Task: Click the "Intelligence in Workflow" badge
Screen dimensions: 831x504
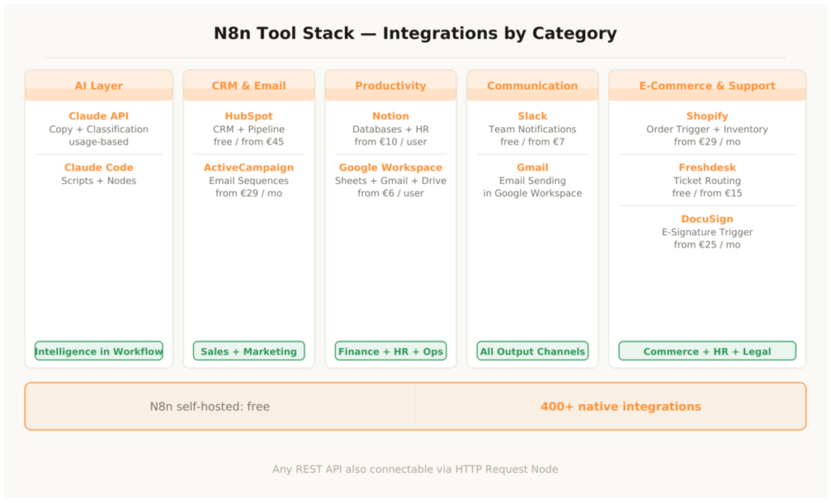Action: pos(98,351)
